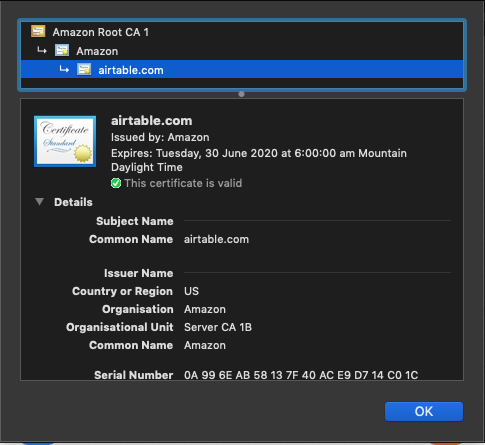Click the split pane divider handle dot
This screenshot has width=485, height=445.
click(242, 94)
